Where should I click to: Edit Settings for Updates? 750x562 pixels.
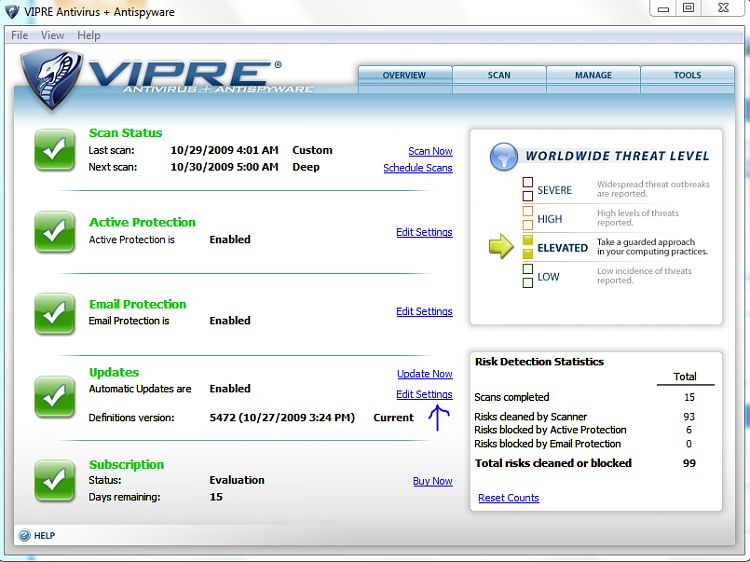424,395
